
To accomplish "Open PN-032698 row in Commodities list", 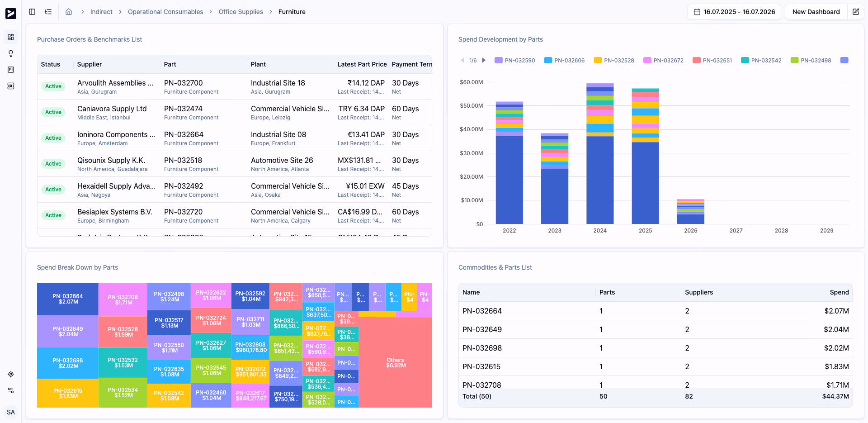I will 656,348.
